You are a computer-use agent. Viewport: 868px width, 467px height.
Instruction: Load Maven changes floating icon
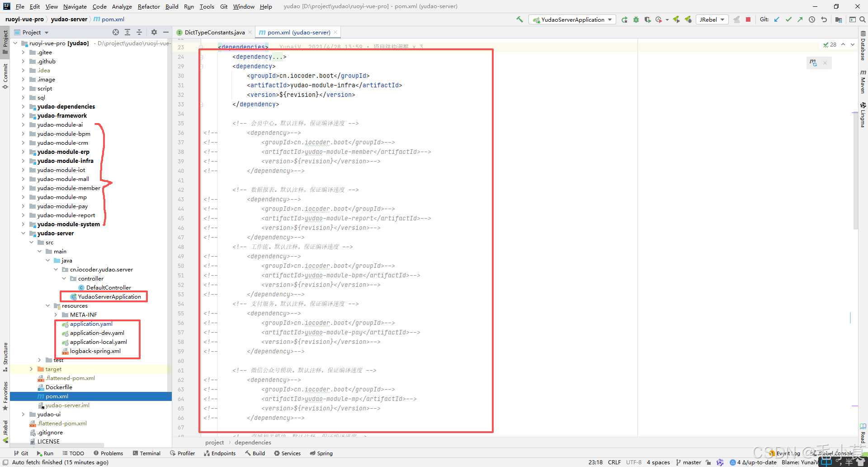click(x=813, y=63)
